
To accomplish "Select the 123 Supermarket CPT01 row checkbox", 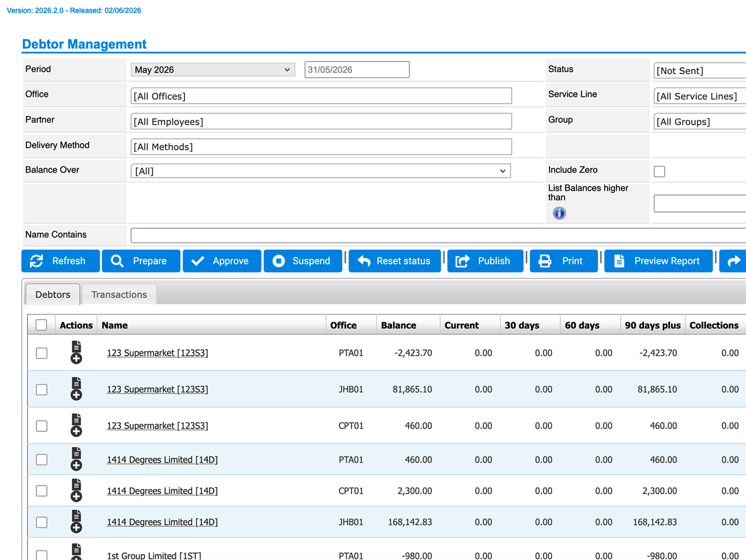I will coord(41,426).
